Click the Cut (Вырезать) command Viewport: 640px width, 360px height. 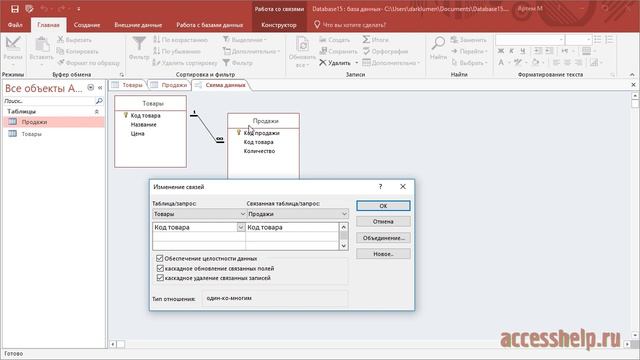74,40
